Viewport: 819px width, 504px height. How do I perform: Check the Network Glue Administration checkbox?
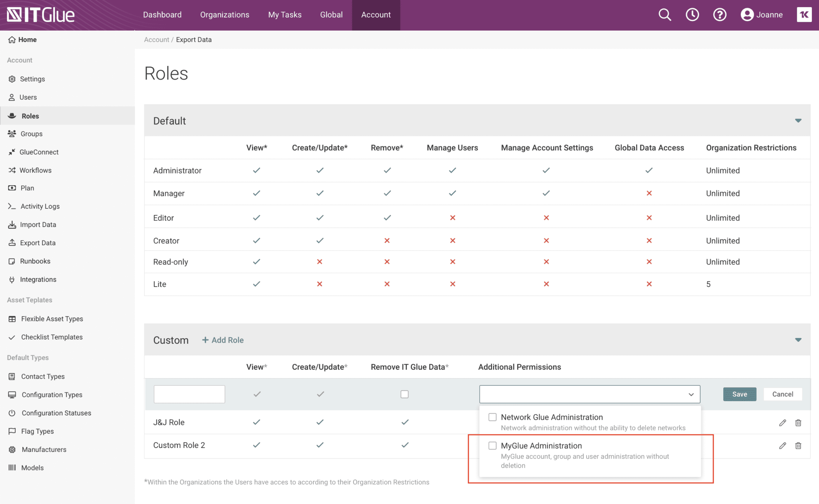coord(492,417)
